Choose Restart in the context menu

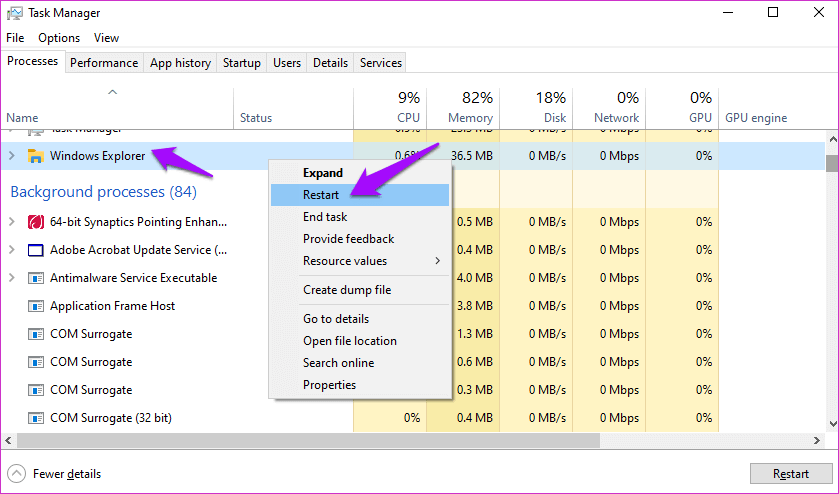[360, 195]
